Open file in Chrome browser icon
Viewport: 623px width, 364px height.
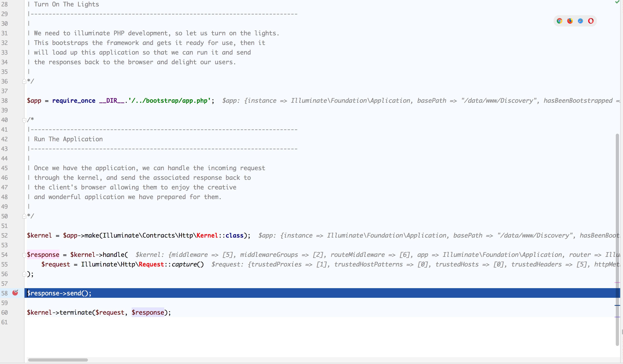tap(559, 21)
